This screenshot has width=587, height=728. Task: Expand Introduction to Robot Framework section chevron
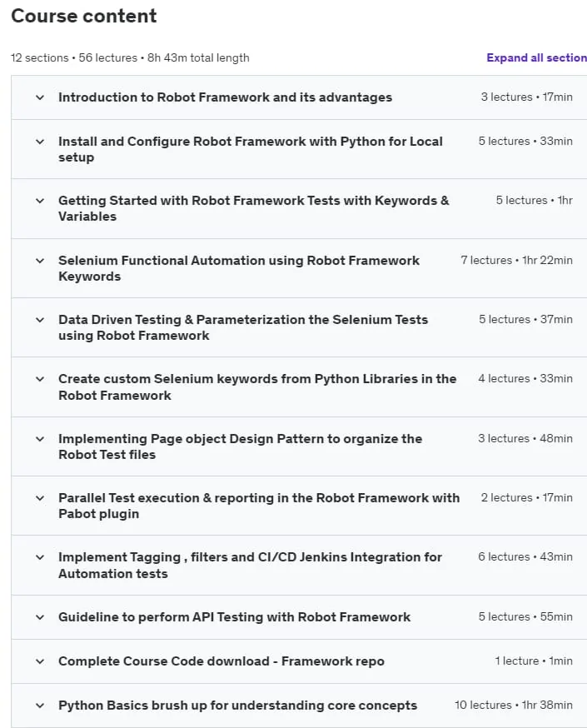click(x=40, y=97)
